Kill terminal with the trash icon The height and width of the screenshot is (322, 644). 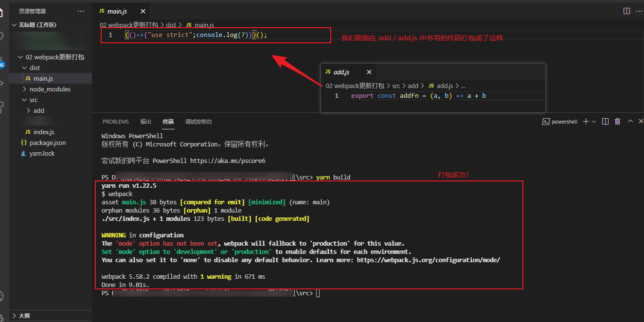(618, 122)
